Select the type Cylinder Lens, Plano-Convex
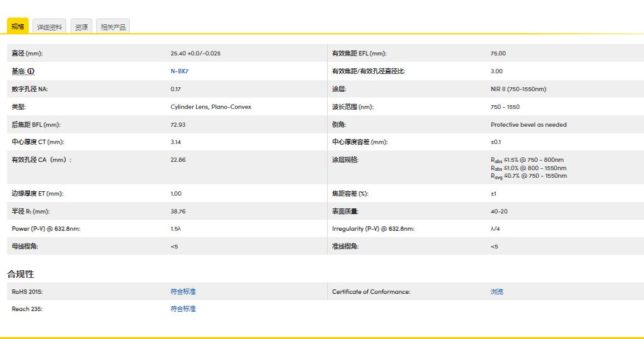This screenshot has height=339, width=644. (211, 107)
